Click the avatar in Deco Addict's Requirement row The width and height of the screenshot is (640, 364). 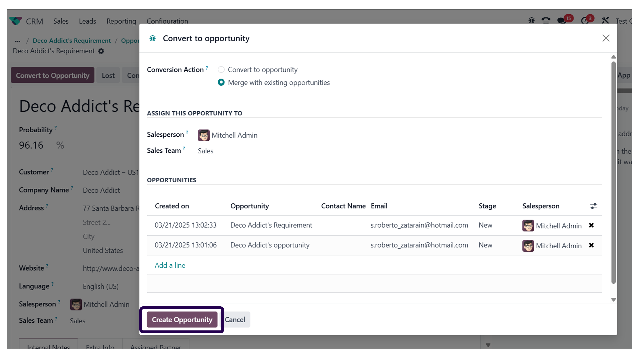click(x=528, y=226)
